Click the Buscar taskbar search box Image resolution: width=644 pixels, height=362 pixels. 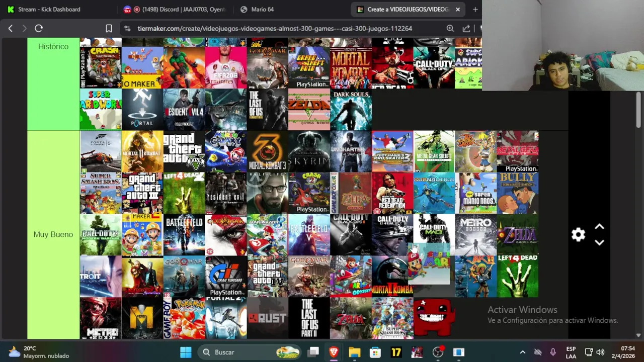tap(249, 352)
